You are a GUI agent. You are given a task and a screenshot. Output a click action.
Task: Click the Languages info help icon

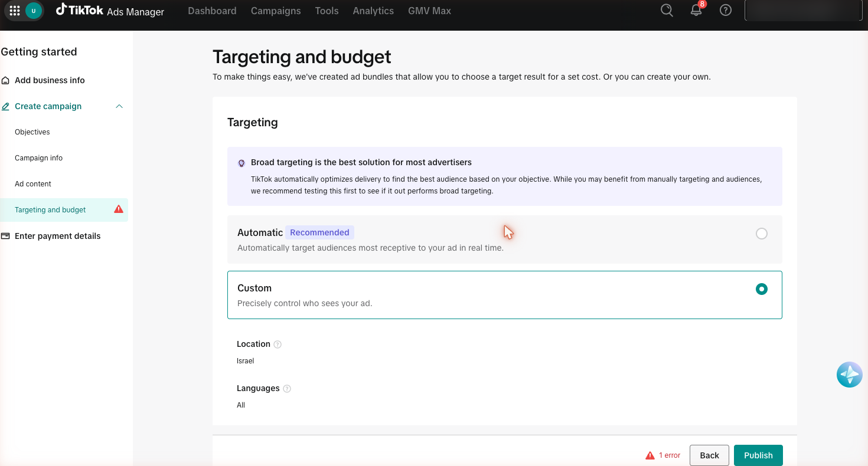[x=287, y=389]
